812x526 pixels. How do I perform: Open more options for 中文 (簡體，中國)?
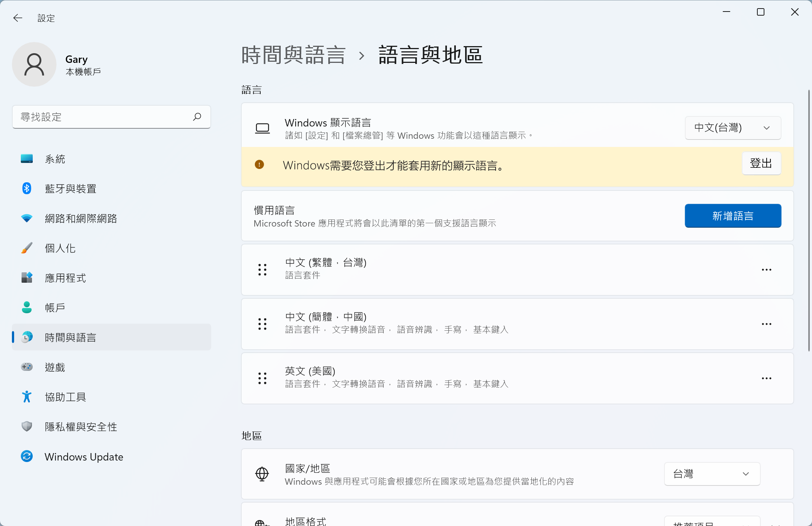coord(767,324)
